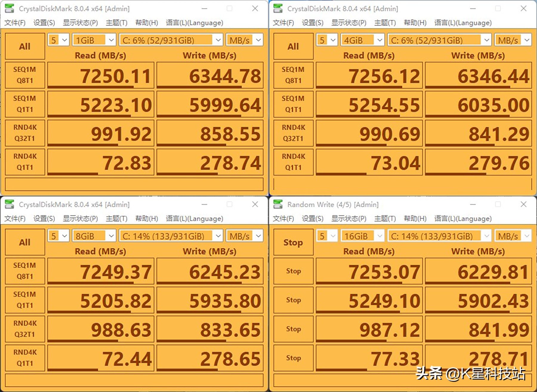
Task: Open the 帮助(H) help menu
Action: click(146, 22)
